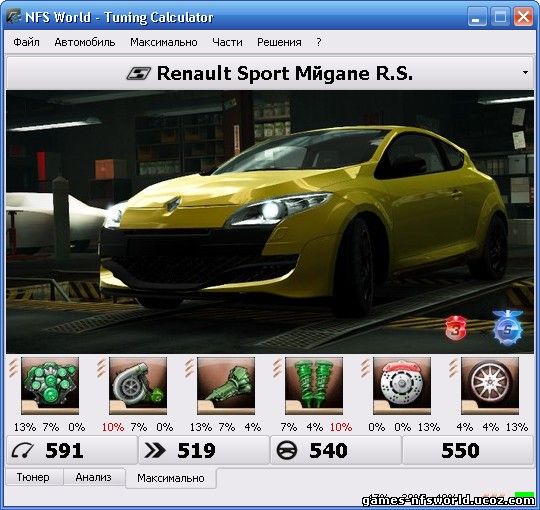Click the 13% under transmission icon
The width and height of the screenshot is (540, 510).
pos(201,427)
